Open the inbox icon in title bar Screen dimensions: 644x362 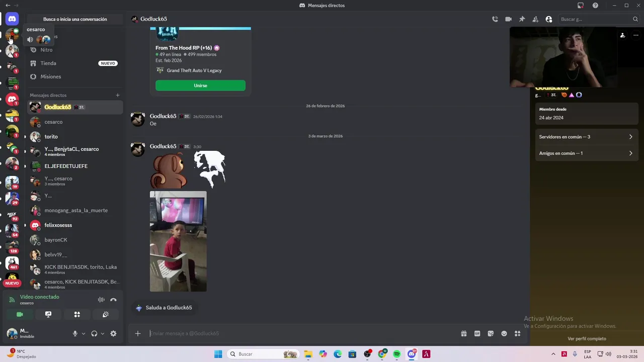click(x=581, y=5)
